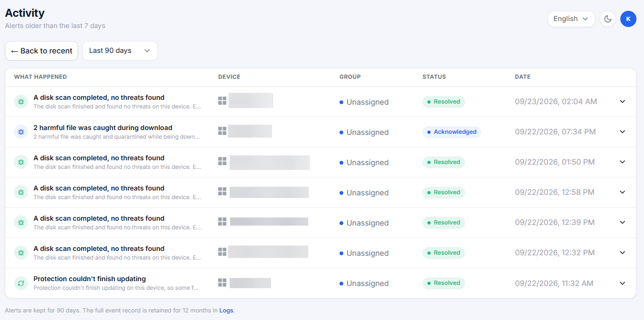The image size is (644, 320).
Task: Toggle dark mode with the moon icon
Action: [x=608, y=19]
